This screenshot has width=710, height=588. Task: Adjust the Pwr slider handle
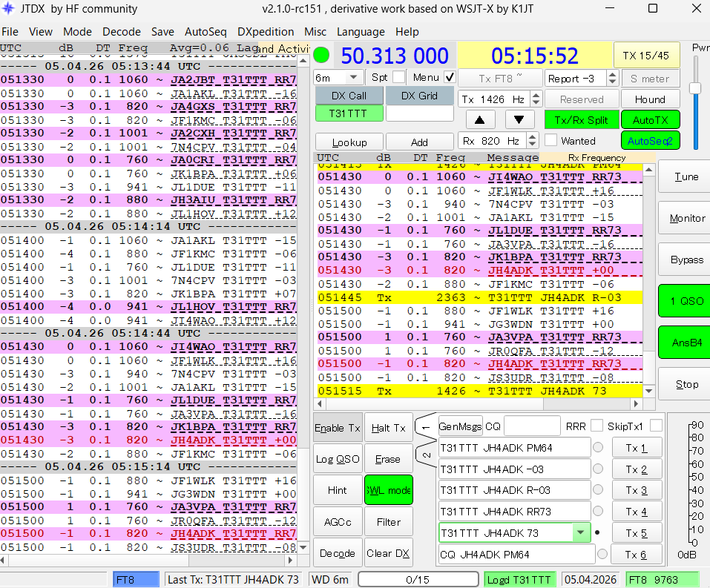695,88
